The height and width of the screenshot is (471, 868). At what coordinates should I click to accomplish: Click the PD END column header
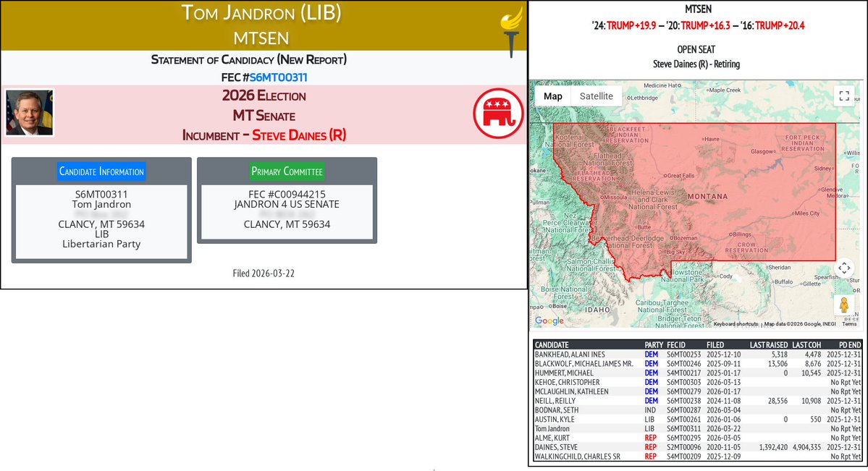(850, 345)
